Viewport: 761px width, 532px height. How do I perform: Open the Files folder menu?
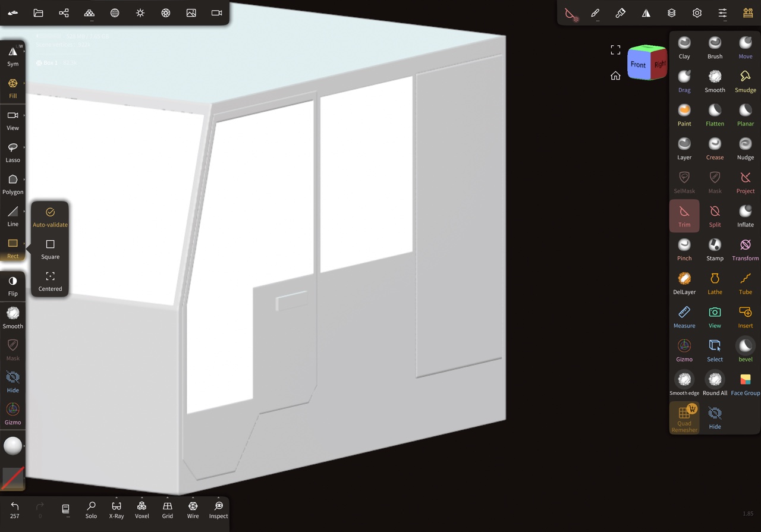click(x=38, y=12)
